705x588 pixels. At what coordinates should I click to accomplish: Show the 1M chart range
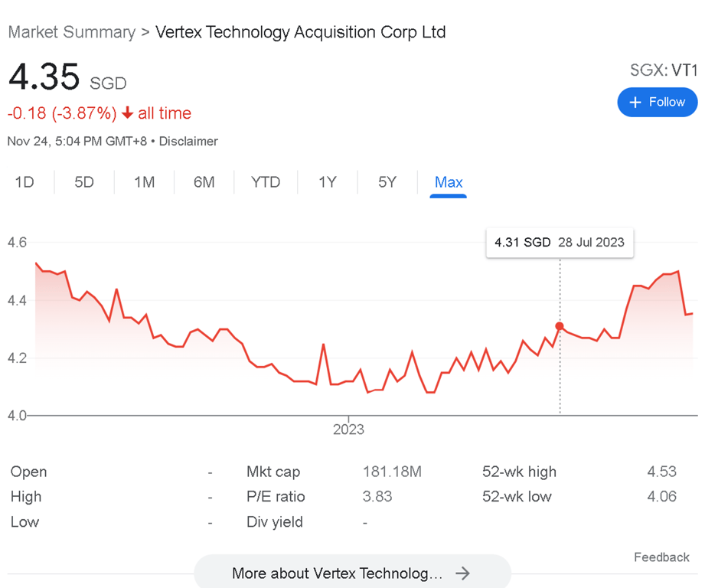pos(144,182)
